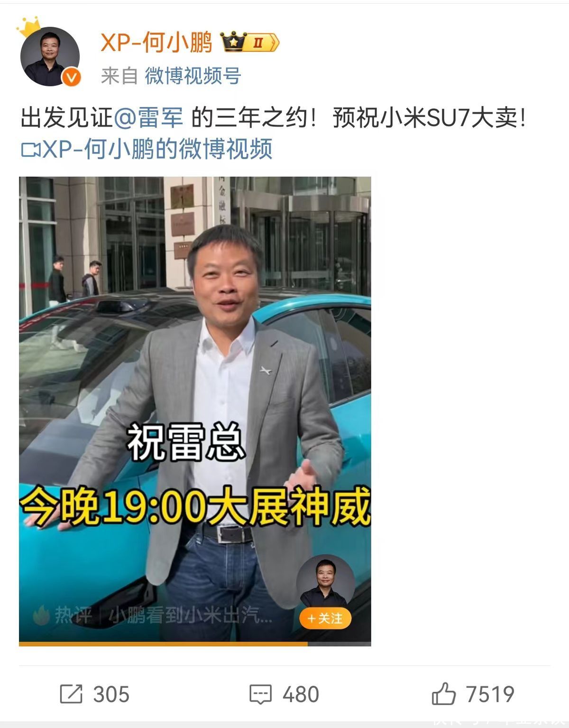Screen dimensions: 569x728
Task: Open XP-何小鹏 profile avatar
Action: pyautogui.click(x=49, y=56)
